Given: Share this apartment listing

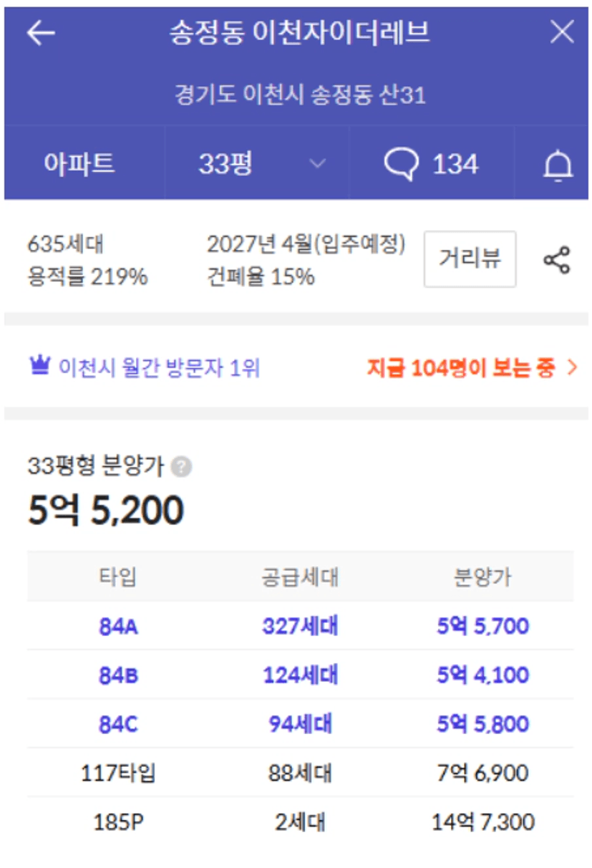Looking at the screenshot, I should [x=557, y=260].
